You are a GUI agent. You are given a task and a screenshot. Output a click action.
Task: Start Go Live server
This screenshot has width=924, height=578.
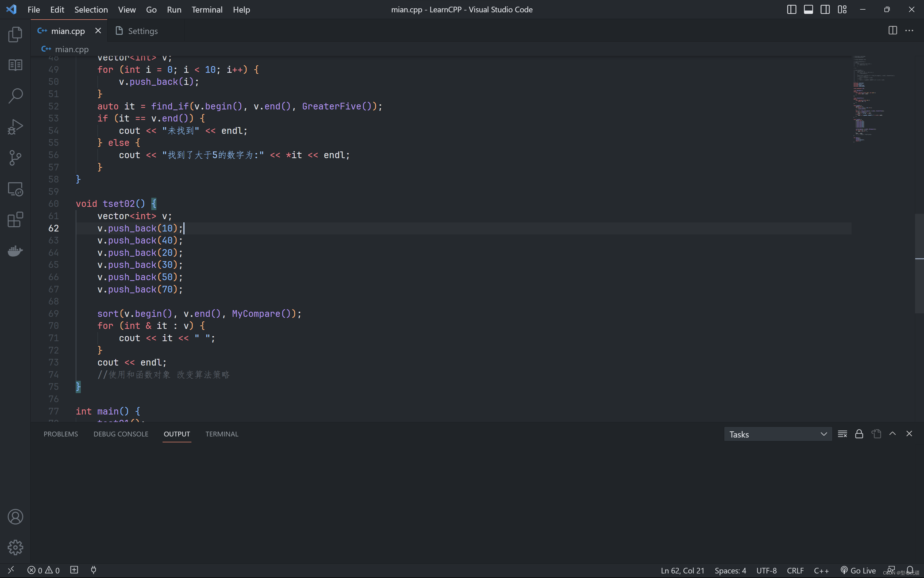(858, 570)
